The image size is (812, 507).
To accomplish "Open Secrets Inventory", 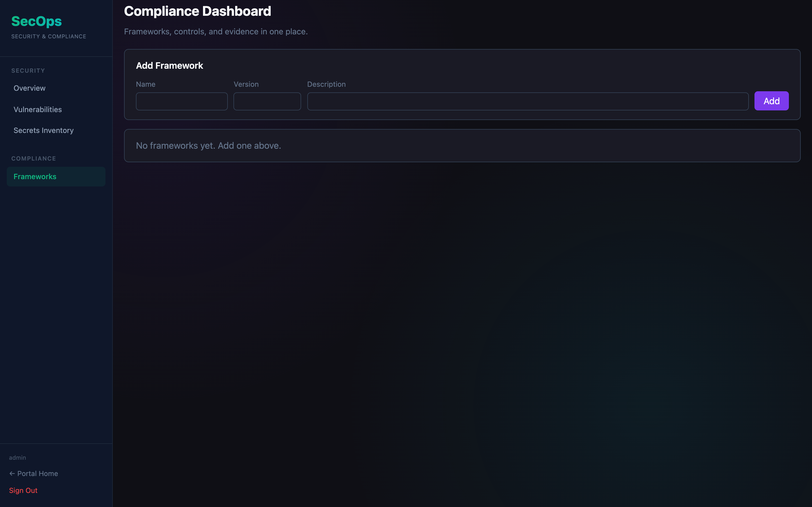I will click(44, 130).
